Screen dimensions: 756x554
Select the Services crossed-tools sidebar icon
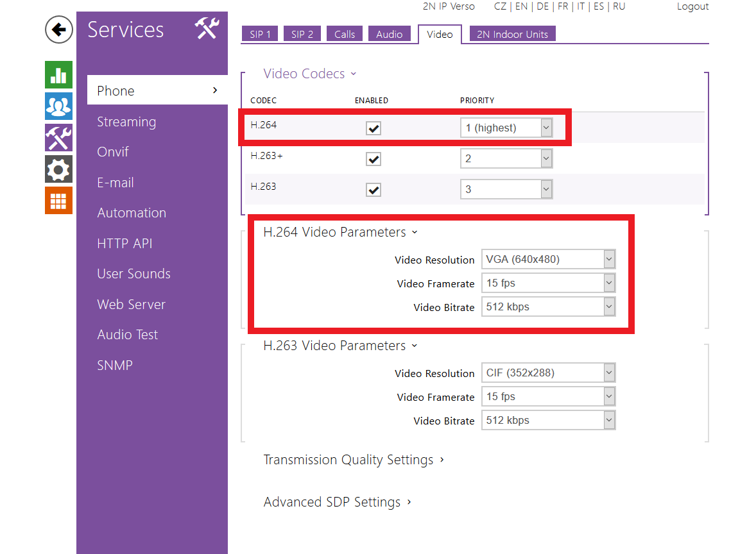[58, 137]
